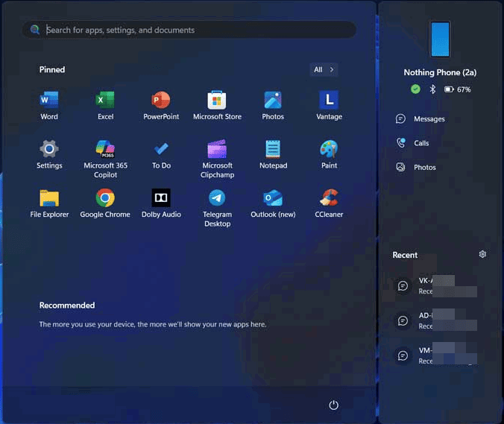
Task: Launch CCleaner from pinned apps
Action: (x=329, y=203)
